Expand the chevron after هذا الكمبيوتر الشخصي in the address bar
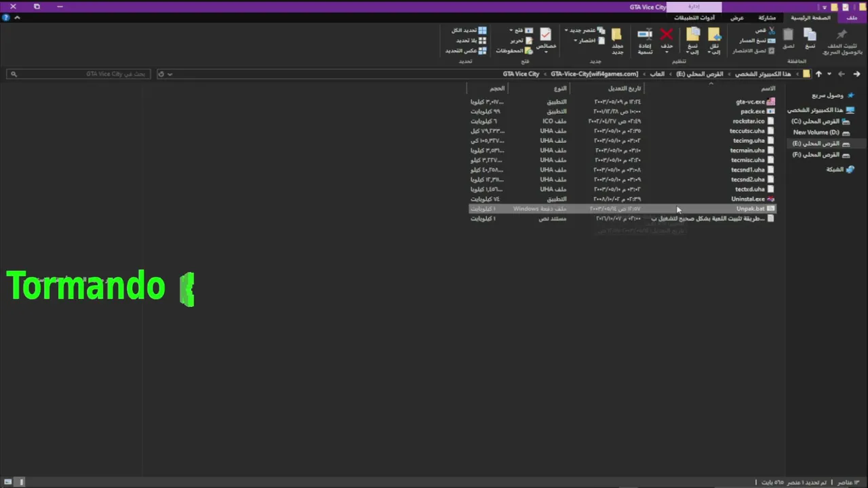868x488 pixels. [730, 74]
